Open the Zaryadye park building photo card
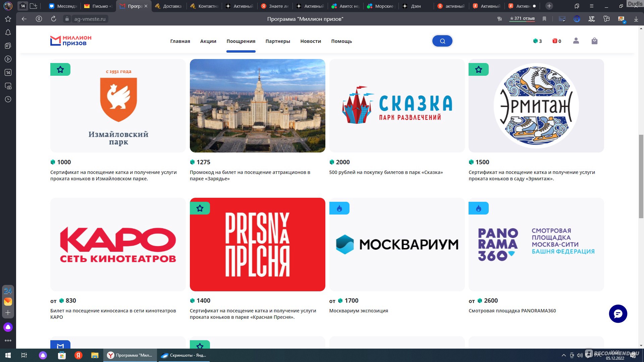The width and height of the screenshot is (644, 362). (x=257, y=106)
